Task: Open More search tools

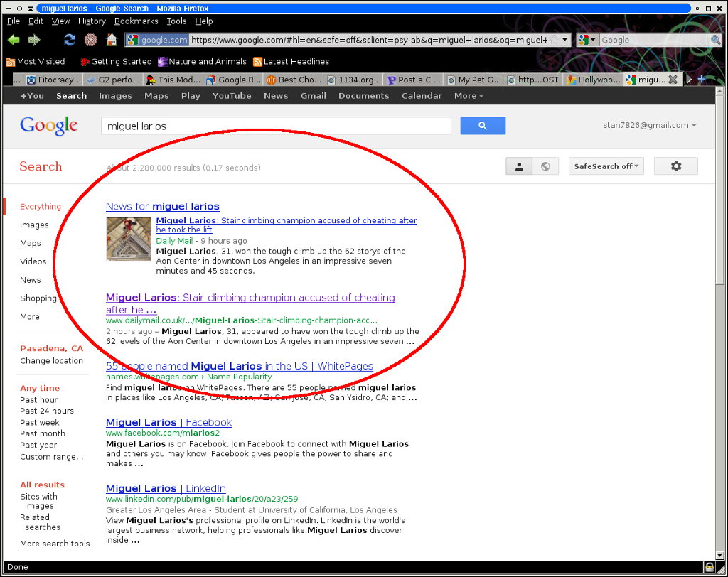Action: tap(55, 544)
